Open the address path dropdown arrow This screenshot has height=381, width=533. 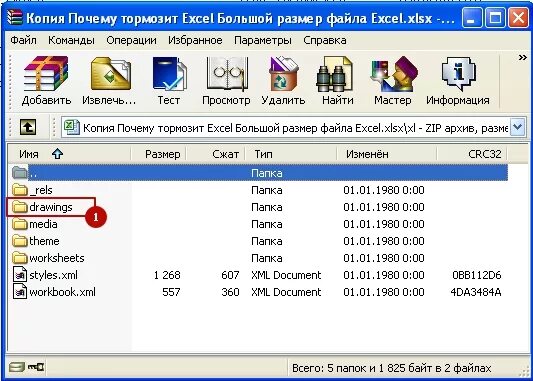point(518,128)
